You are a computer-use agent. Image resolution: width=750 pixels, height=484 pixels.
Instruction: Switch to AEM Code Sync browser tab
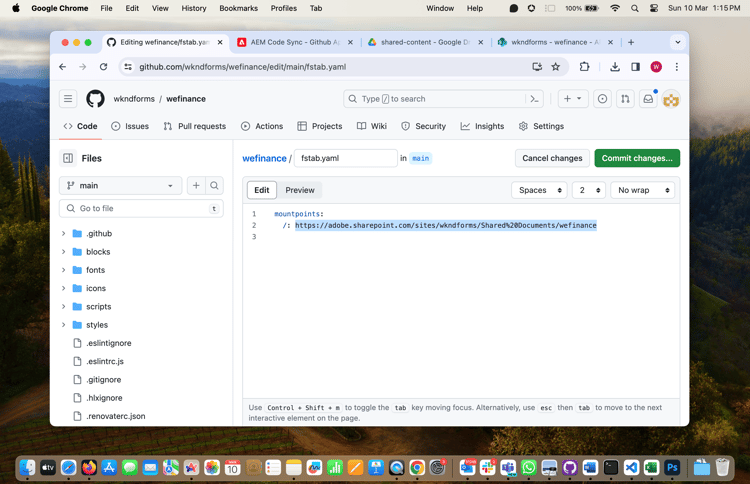[295, 42]
